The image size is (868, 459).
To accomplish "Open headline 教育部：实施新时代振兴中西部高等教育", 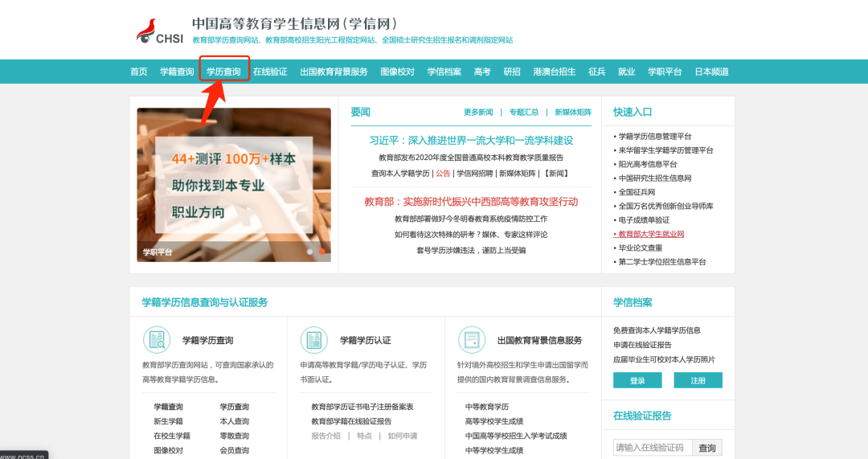I will pyautogui.click(x=471, y=202).
